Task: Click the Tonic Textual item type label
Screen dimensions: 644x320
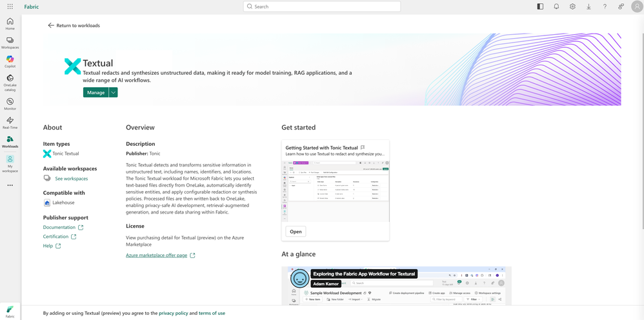Action: pyautogui.click(x=66, y=154)
